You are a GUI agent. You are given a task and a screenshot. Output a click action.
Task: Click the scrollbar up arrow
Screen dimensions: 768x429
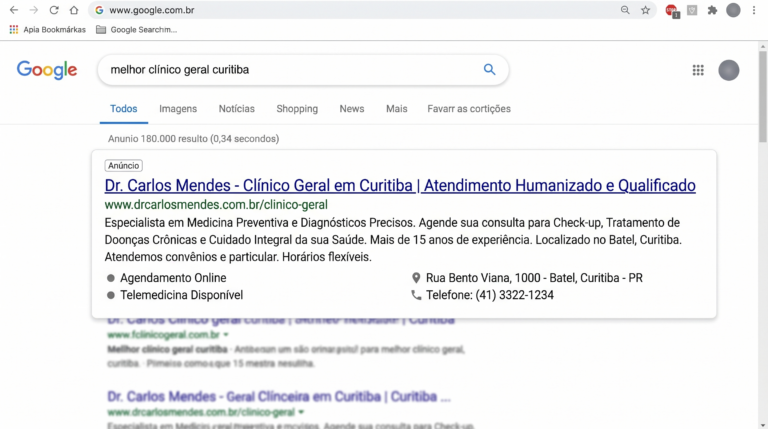pos(763,46)
